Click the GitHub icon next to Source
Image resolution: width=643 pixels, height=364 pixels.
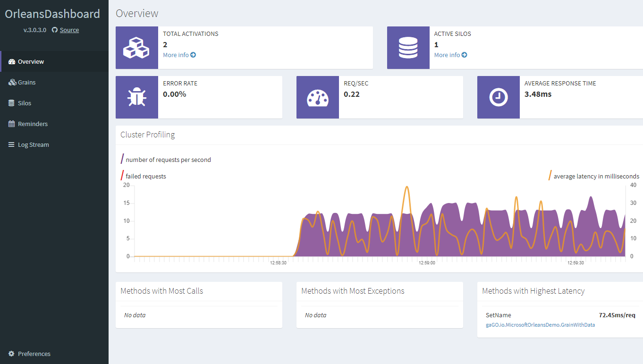click(x=55, y=30)
